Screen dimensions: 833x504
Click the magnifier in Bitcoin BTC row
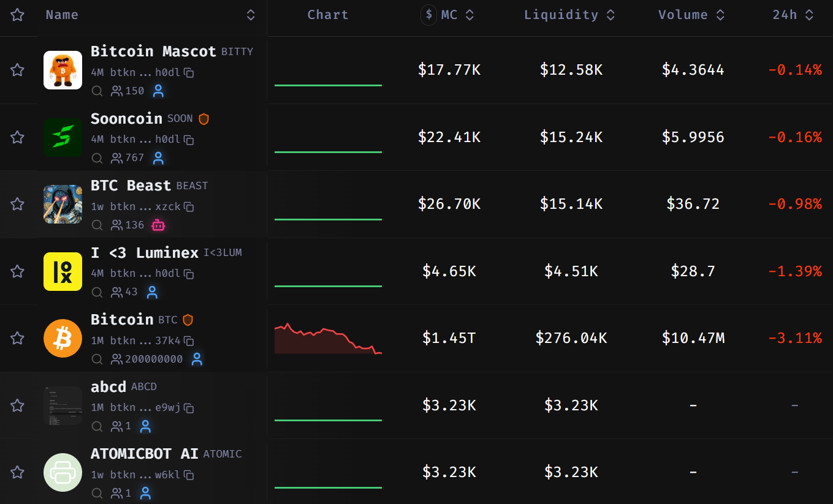coord(97,359)
